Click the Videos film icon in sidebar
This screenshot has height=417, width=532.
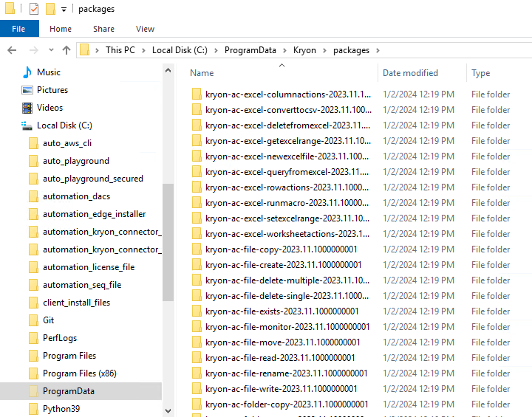coord(27,108)
